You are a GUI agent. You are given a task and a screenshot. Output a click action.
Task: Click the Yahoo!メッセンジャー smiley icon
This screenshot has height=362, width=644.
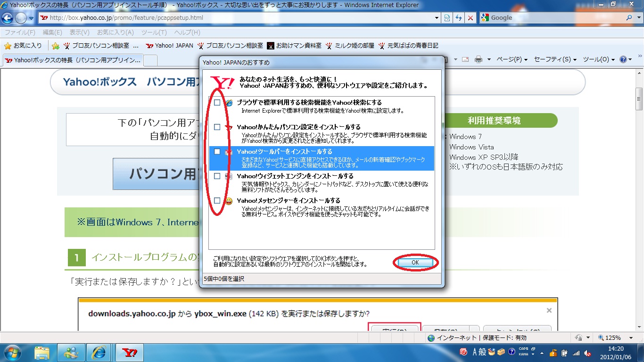[229, 201]
